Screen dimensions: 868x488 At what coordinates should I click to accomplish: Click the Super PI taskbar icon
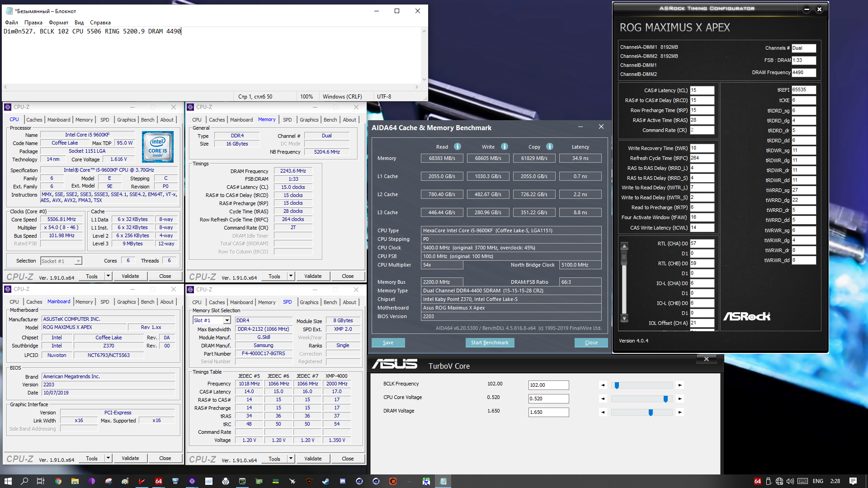pos(426,481)
